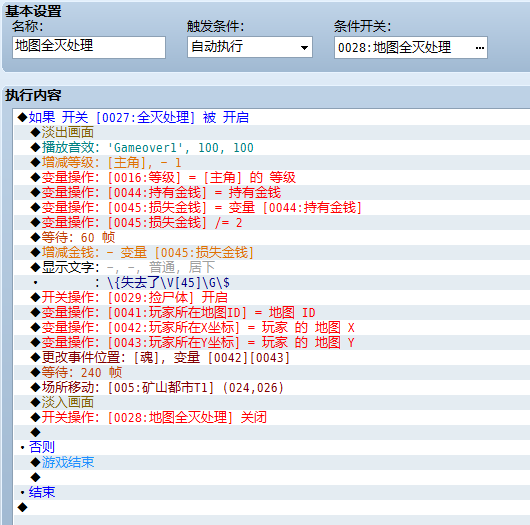Select the 场所移动 [005:矿山都市T1] command line
The image size is (530, 525).
[272, 387]
